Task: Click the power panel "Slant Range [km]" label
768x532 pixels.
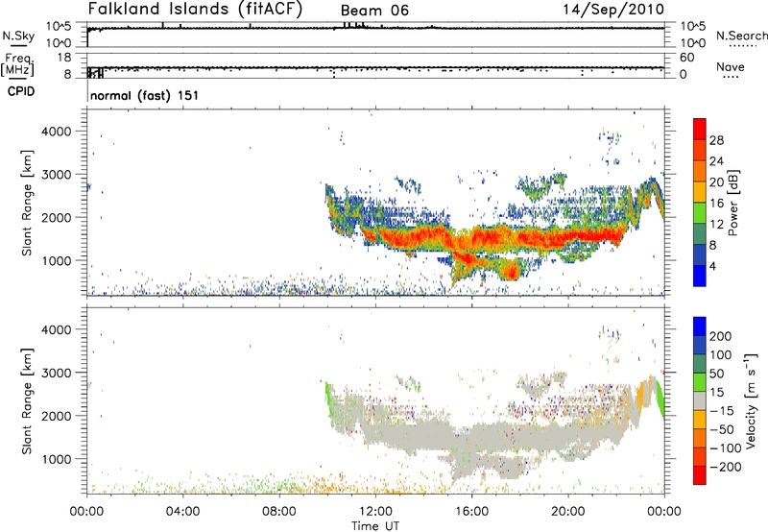Action: [27, 203]
